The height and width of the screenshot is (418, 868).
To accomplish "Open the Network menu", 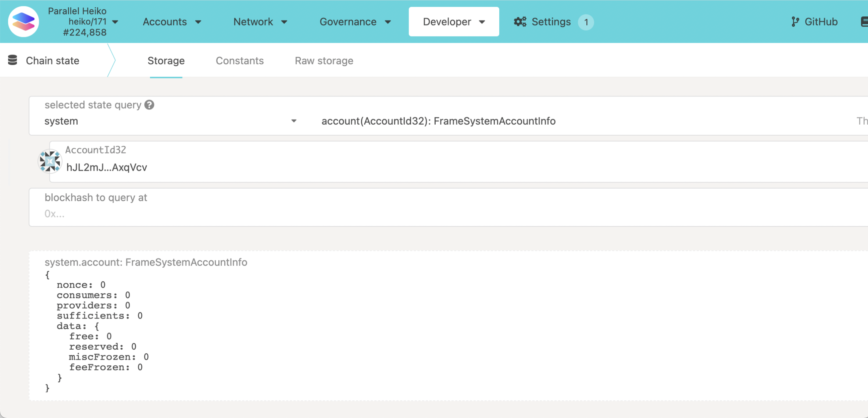I will [253, 21].
